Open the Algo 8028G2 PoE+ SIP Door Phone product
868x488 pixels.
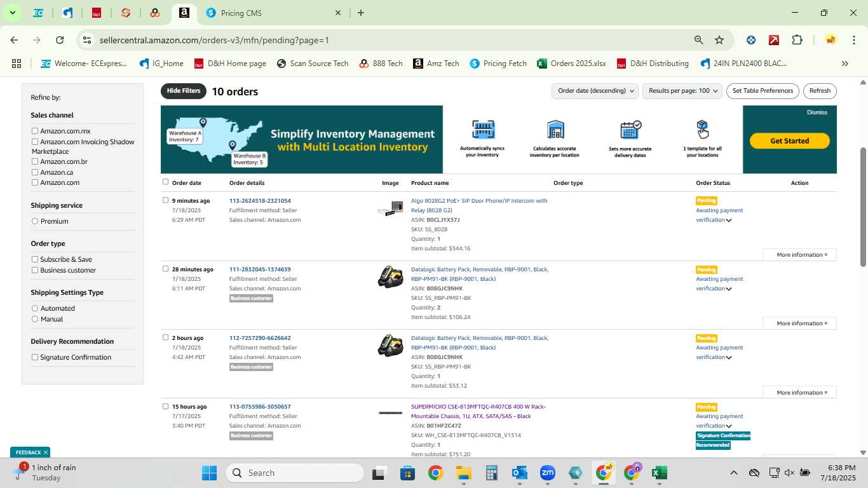[x=479, y=205]
